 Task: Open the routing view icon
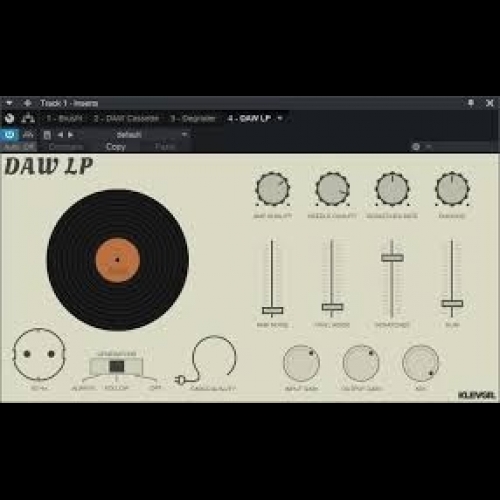click(x=28, y=118)
